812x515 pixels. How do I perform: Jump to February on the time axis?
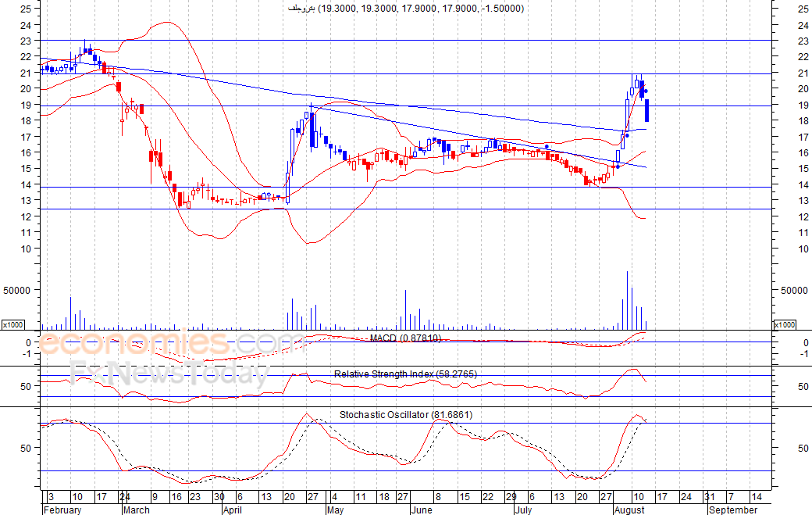(x=62, y=510)
